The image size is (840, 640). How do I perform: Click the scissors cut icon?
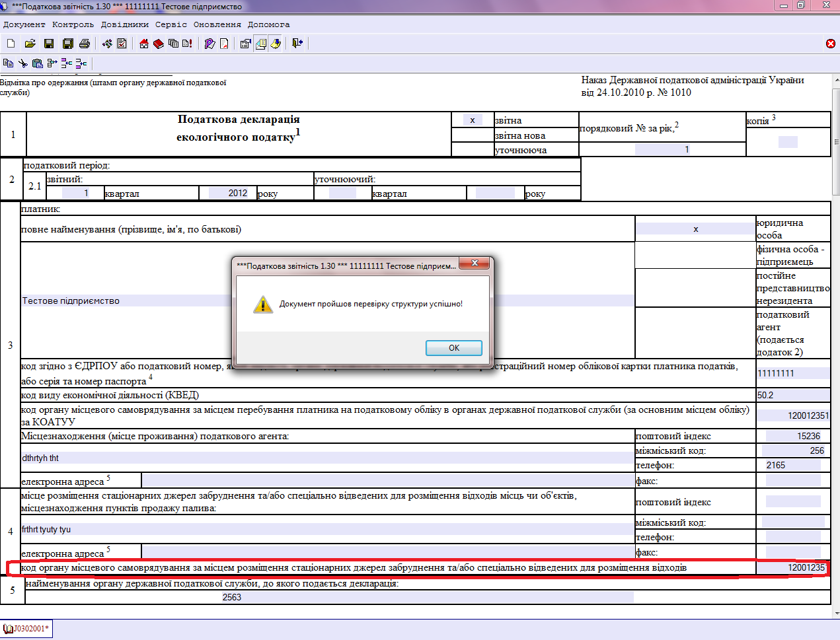pos(23,63)
